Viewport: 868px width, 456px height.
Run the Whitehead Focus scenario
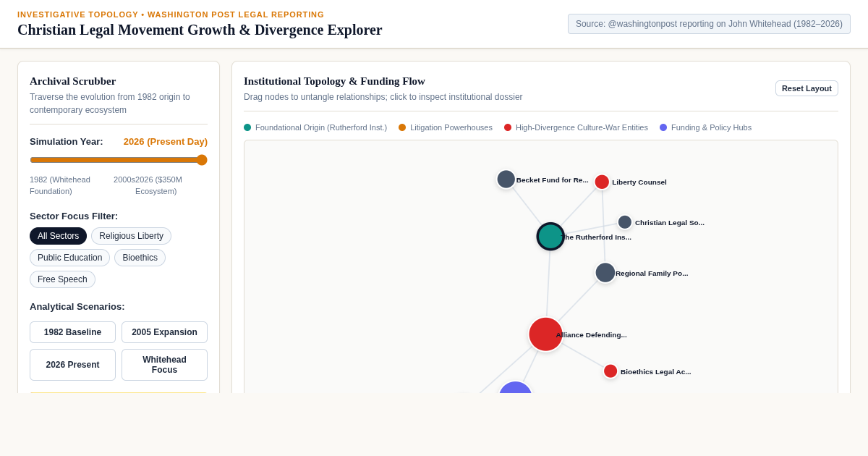point(164,365)
